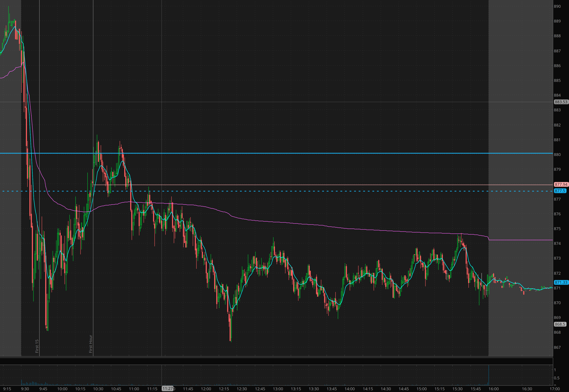Viewport: 569px width, 392px height.
Task: Click the 871.33 last price label
Action: [561, 282]
